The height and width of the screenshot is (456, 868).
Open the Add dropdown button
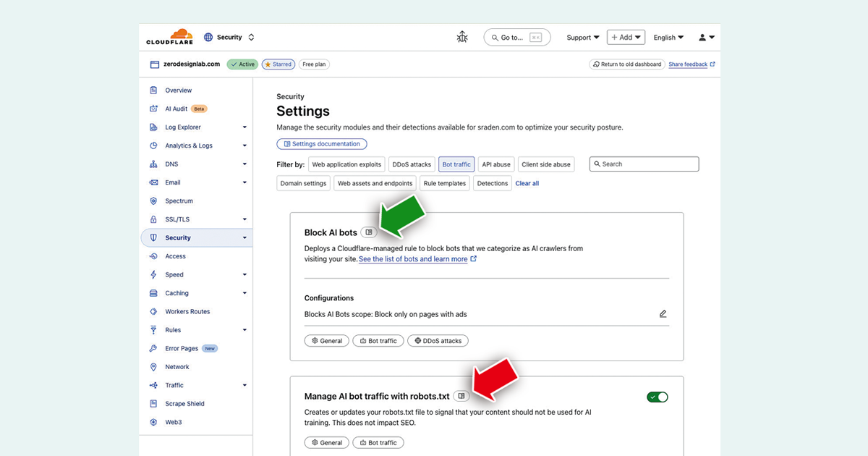(626, 38)
